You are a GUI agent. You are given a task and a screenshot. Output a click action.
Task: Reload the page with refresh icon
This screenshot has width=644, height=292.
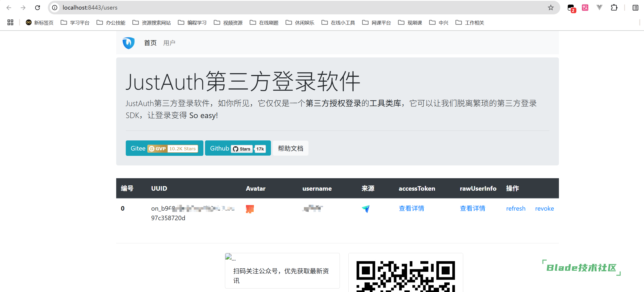click(x=37, y=8)
